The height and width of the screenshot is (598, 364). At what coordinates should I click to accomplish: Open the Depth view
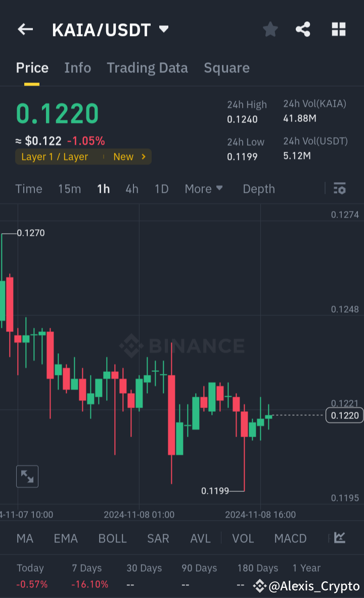tap(258, 188)
